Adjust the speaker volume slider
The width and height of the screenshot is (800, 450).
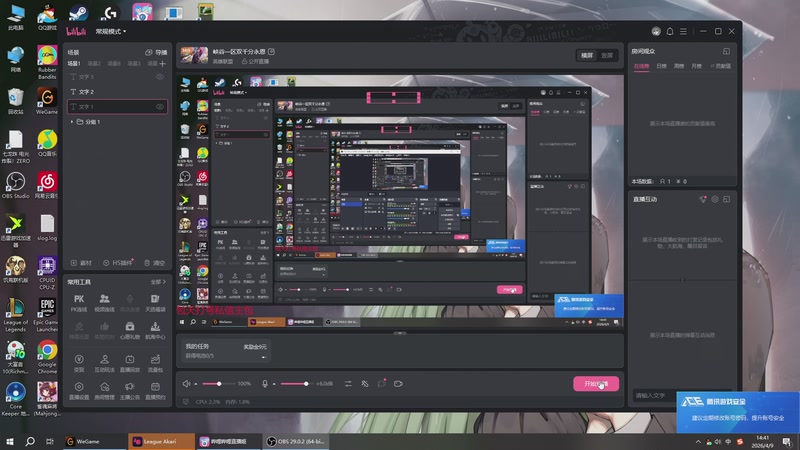click(x=219, y=384)
